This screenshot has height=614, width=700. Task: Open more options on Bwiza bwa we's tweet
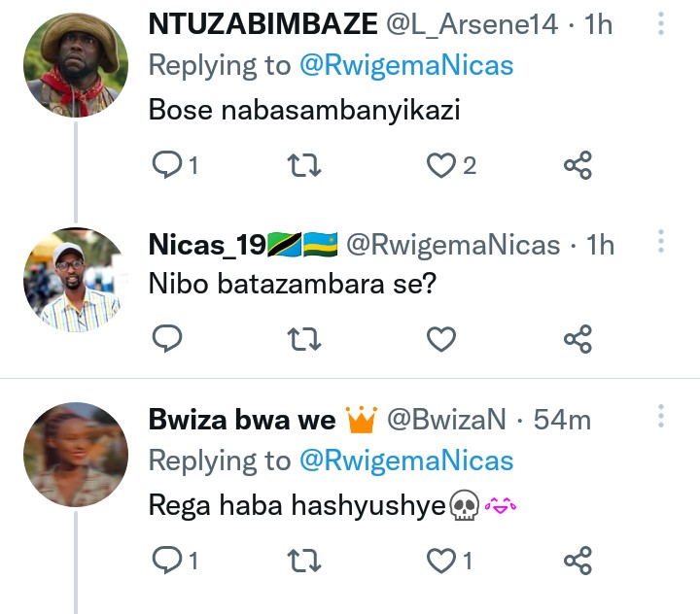click(x=661, y=417)
